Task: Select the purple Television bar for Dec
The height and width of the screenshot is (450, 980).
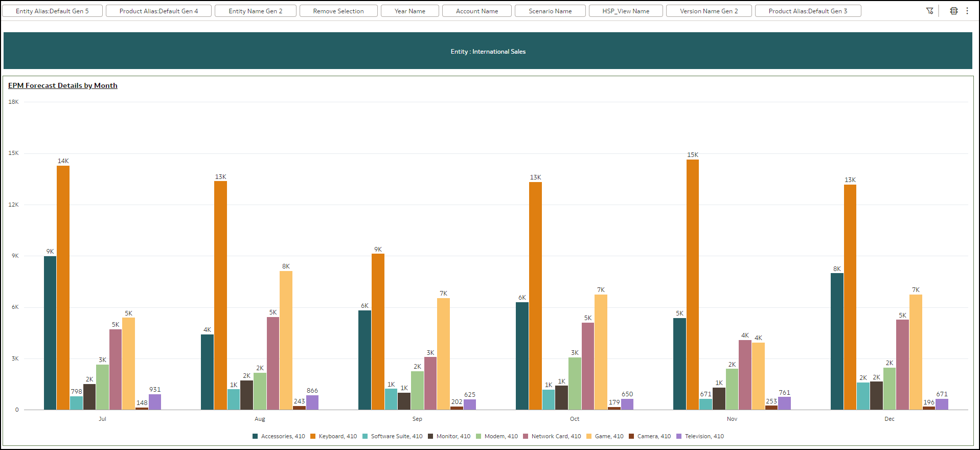Action: [942, 404]
